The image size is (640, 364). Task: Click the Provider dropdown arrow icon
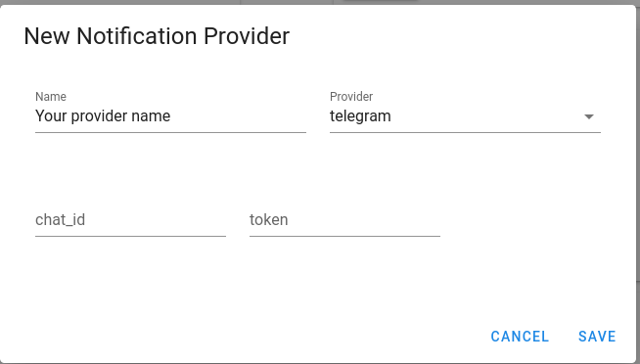point(588,116)
